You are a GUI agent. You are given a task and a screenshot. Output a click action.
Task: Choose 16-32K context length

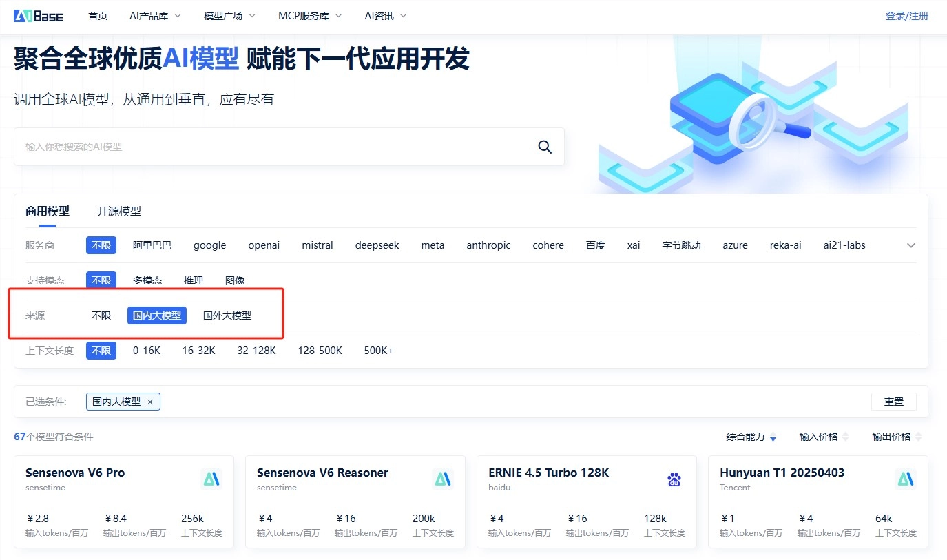(199, 351)
